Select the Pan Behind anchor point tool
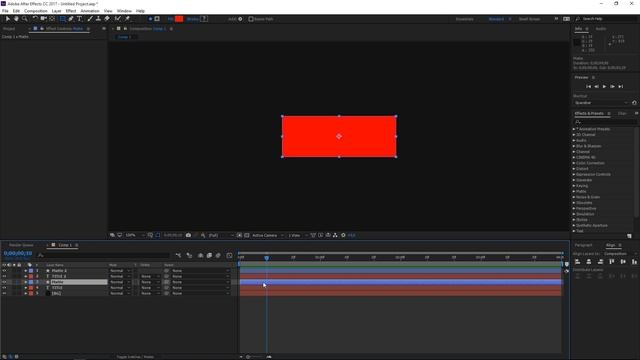This screenshot has height=360, width=640. pos(52,19)
